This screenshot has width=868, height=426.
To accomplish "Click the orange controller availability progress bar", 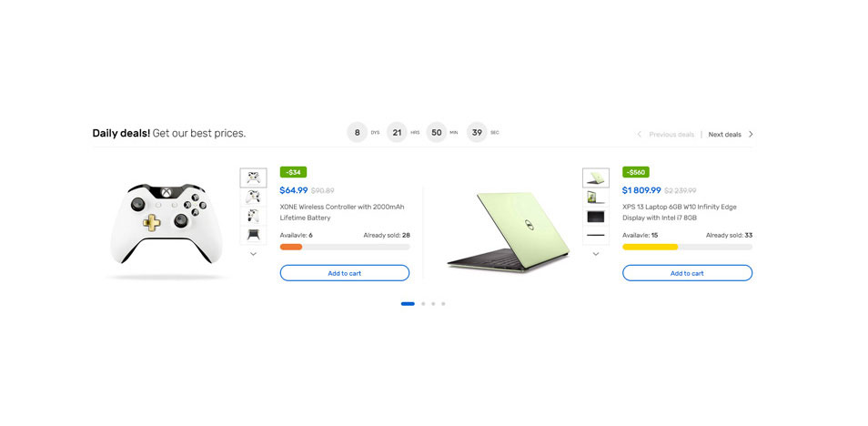I will [x=344, y=247].
